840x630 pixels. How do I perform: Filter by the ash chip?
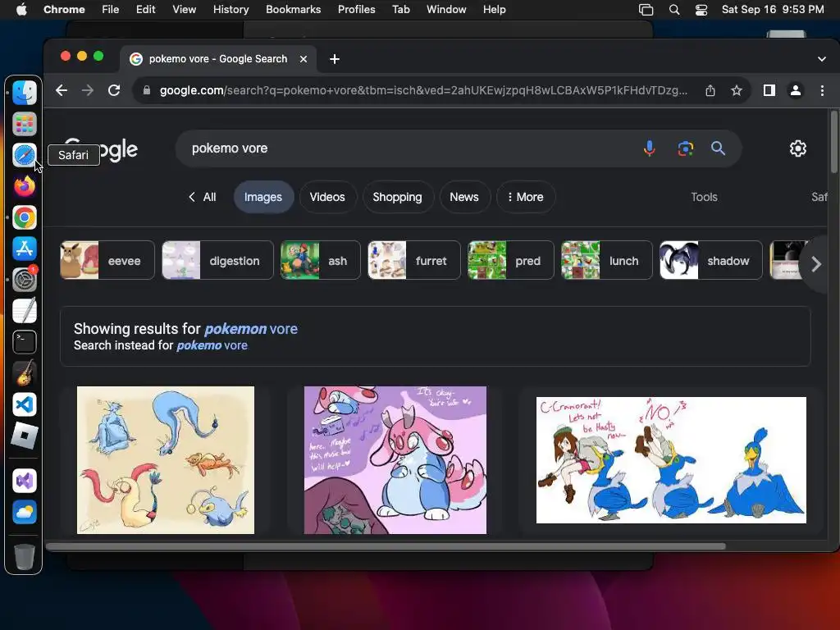coord(321,260)
